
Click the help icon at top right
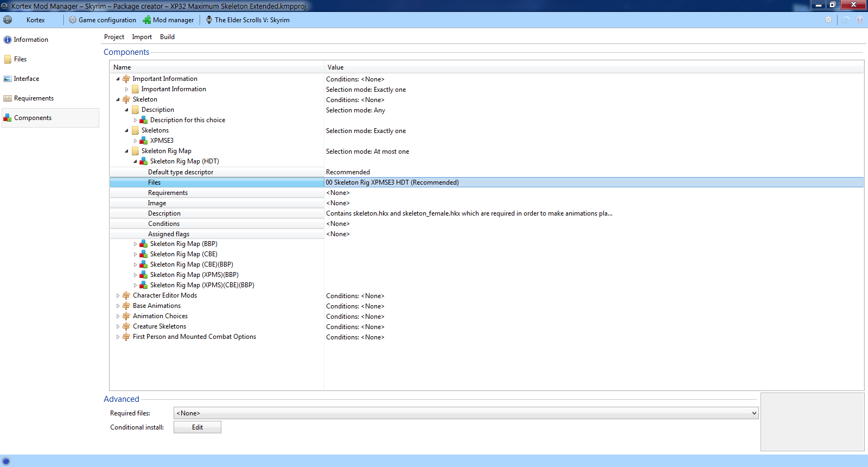click(860, 20)
